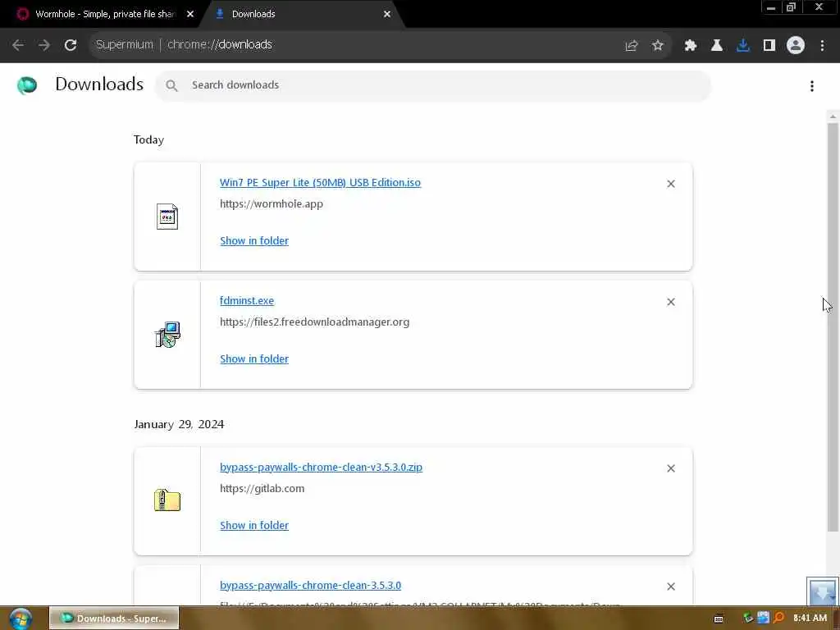The width and height of the screenshot is (840, 630).
Task: Click the Today date heading
Action: [148, 139]
